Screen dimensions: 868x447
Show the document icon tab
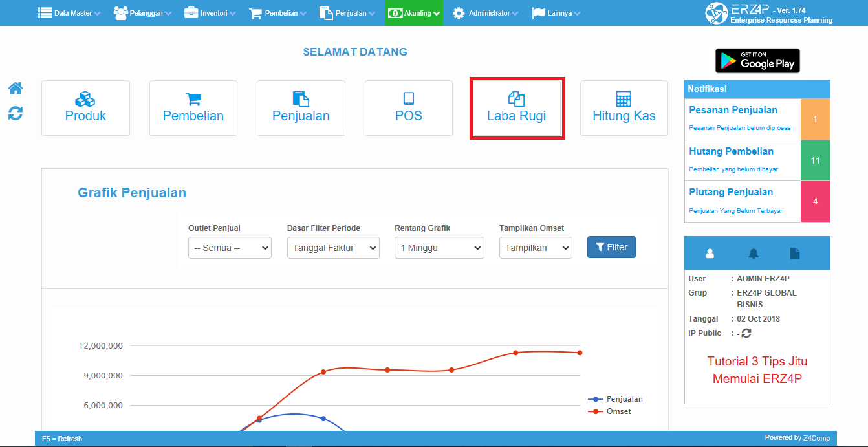pos(795,254)
